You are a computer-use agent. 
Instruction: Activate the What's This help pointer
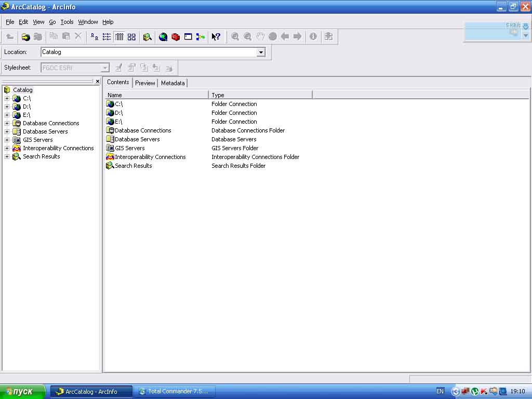(216, 37)
